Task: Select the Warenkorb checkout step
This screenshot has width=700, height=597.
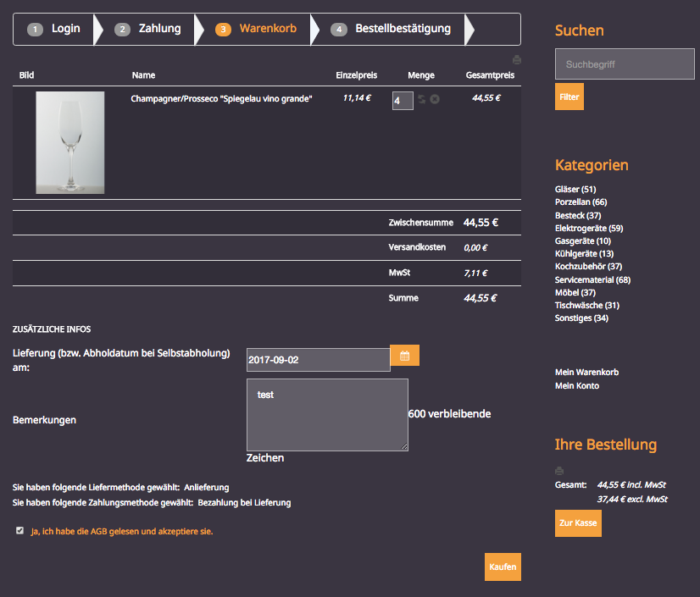Action: click(257, 29)
